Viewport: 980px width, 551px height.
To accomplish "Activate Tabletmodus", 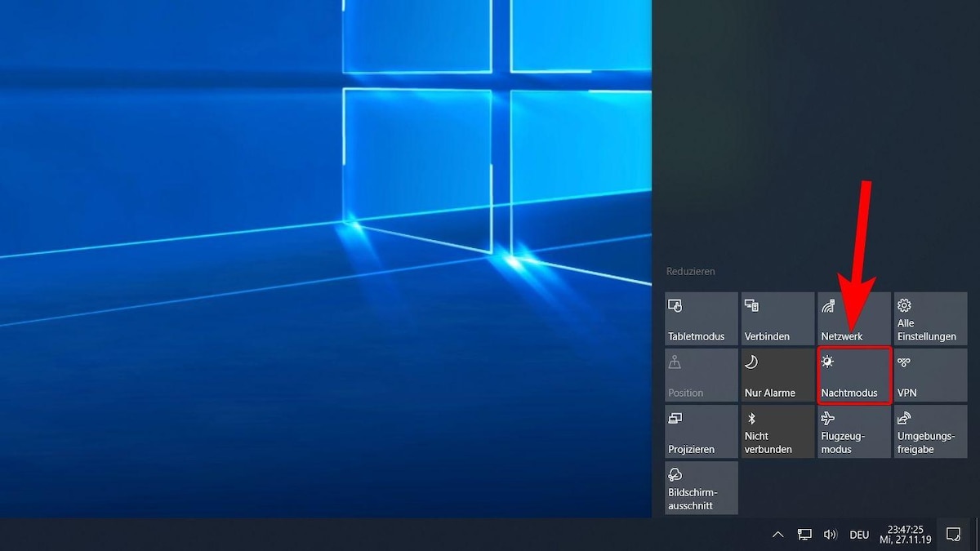I will (701, 318).
